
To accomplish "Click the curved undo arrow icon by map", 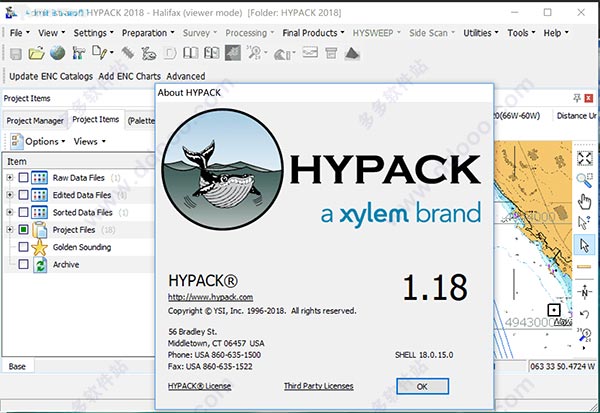I will click(x=584, y=314).
